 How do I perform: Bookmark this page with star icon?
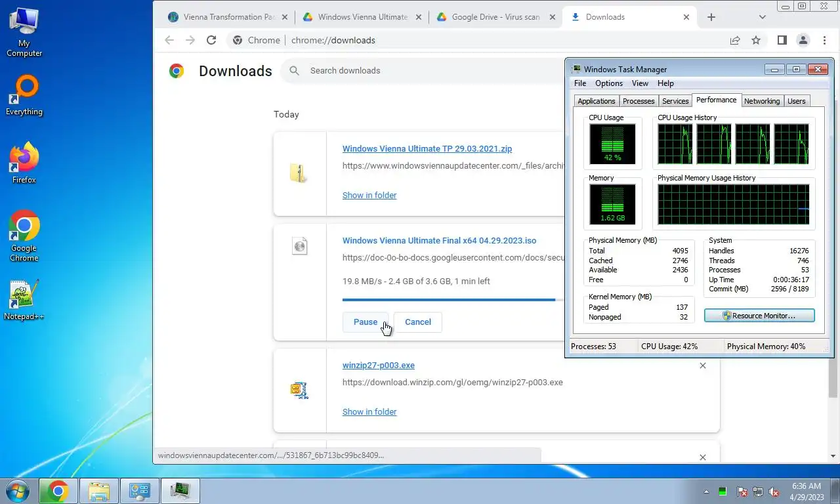coord(756,40)
